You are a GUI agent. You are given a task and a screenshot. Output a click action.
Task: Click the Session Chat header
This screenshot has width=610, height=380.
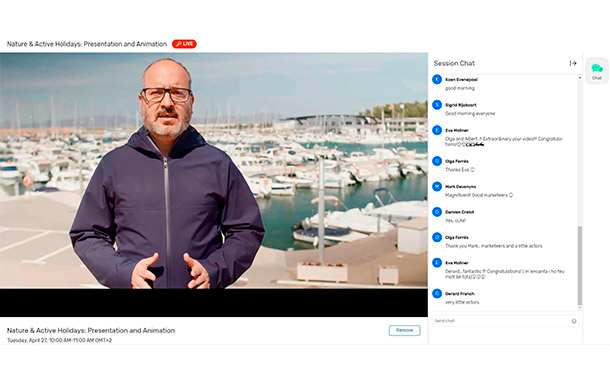tap(454, 63)
